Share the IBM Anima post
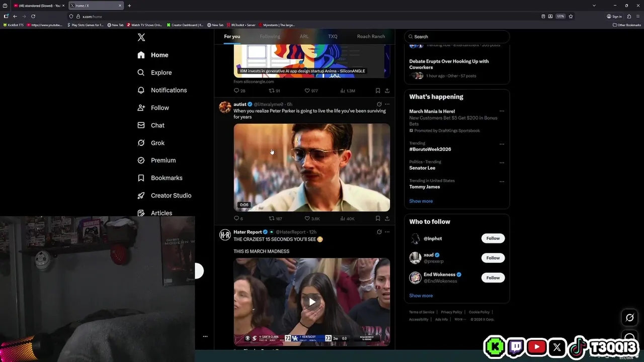The width and height of the screenshot is (644, 362). pos(387,90)
